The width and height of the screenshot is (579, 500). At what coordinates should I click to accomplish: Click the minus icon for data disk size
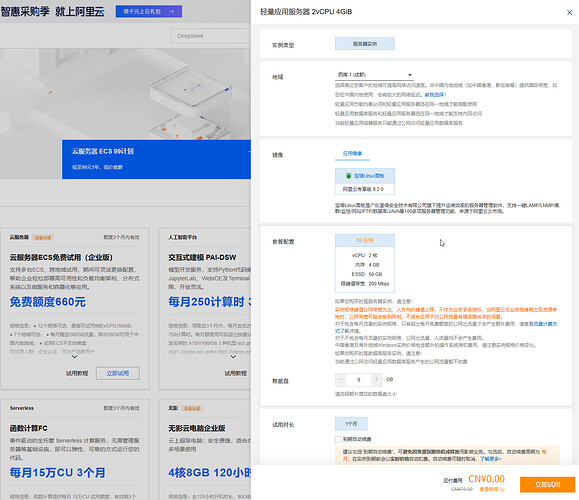tap(341, 380)
